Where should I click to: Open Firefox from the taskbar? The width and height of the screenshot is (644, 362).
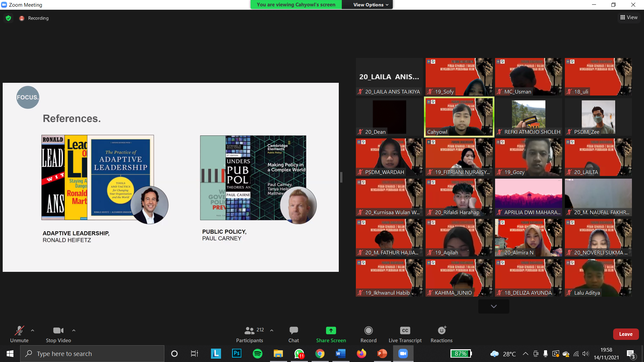362,354
